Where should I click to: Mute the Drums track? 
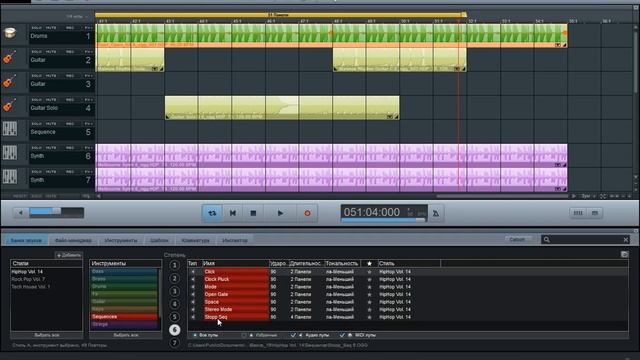[x=51, y=28]
